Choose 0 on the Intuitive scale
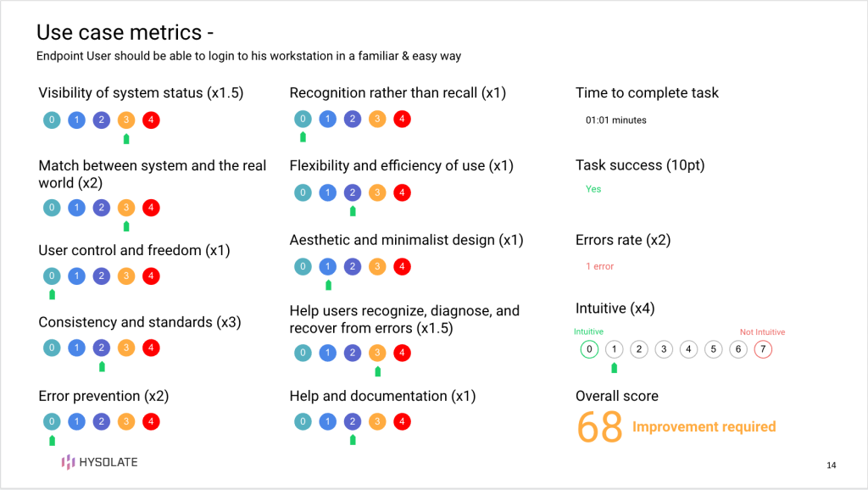 [x=589, y=349]
